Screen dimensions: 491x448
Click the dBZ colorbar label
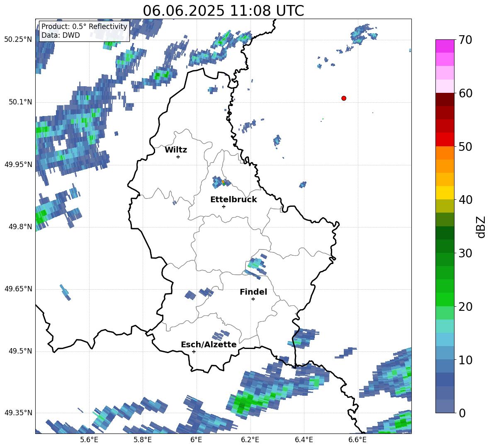(481, 227)
